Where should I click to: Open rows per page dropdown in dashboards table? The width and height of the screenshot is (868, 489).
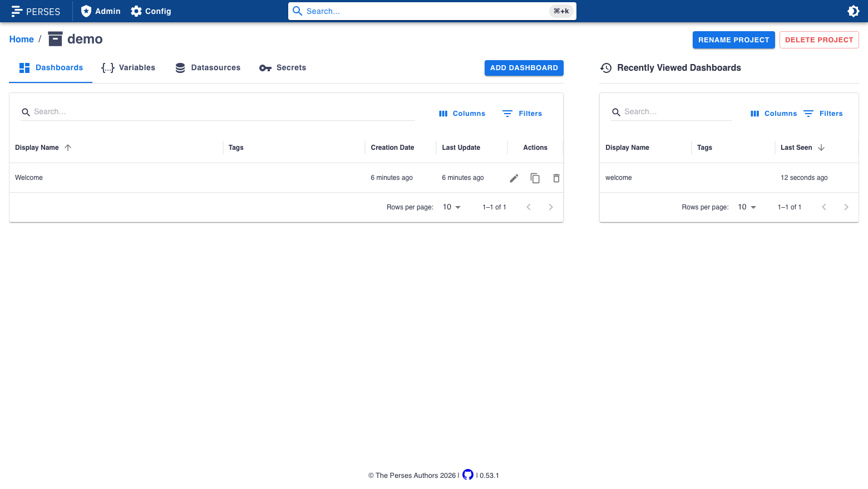pos(452,207)
